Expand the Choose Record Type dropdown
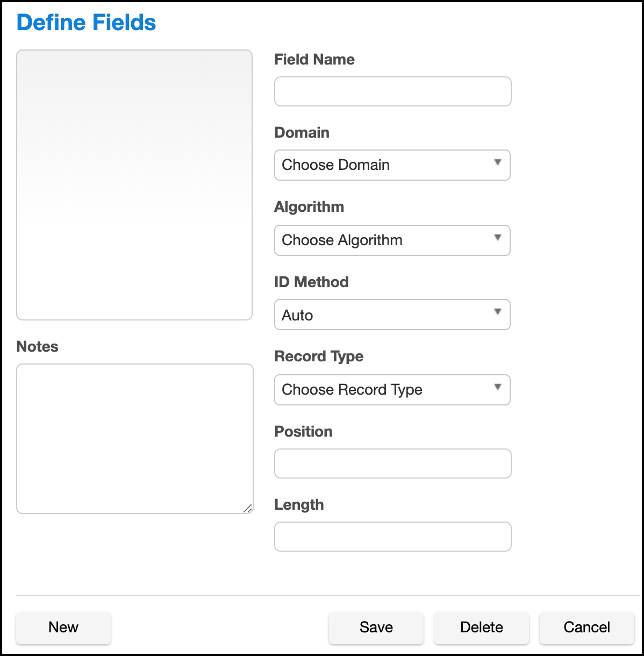The width and height of the screenshot is (644, 656). pyautogui.click(x=392, y=390)
